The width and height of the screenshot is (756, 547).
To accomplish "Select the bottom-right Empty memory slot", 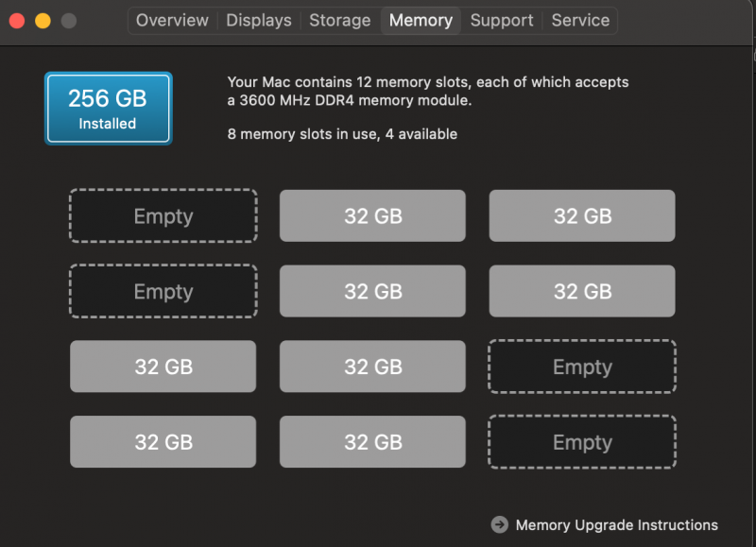I will click(581, 441).
